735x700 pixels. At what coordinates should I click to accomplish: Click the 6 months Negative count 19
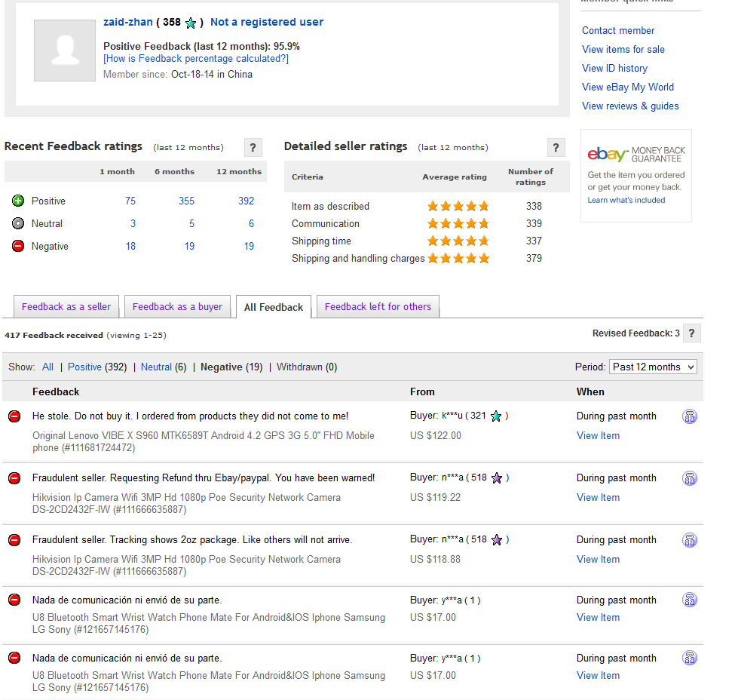[189, 246]
